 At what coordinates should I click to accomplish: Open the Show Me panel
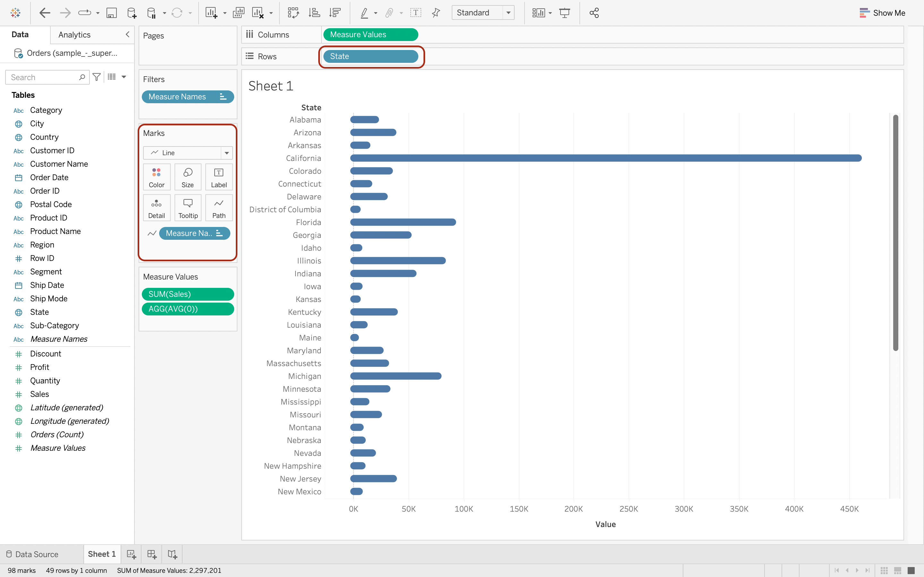tap(882, 13)
